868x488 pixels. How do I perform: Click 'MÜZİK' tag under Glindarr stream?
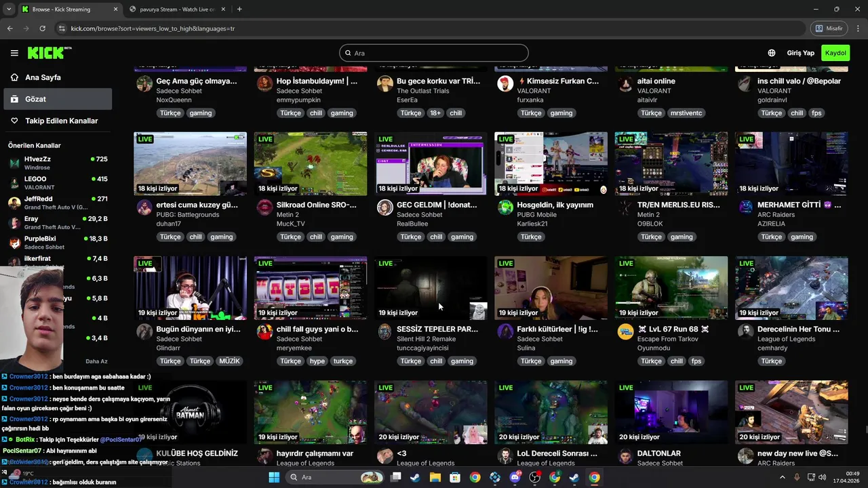pos(229,361)
